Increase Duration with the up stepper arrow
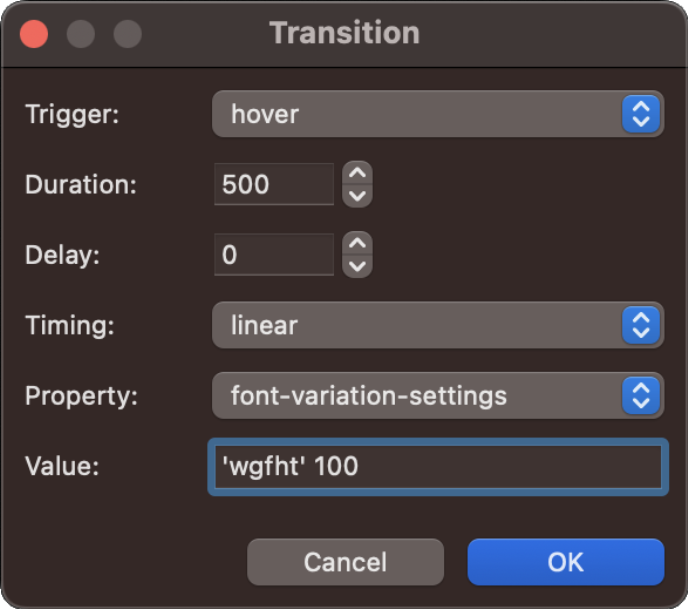Screen dimensions: 689x610 [x=357, y=174]
